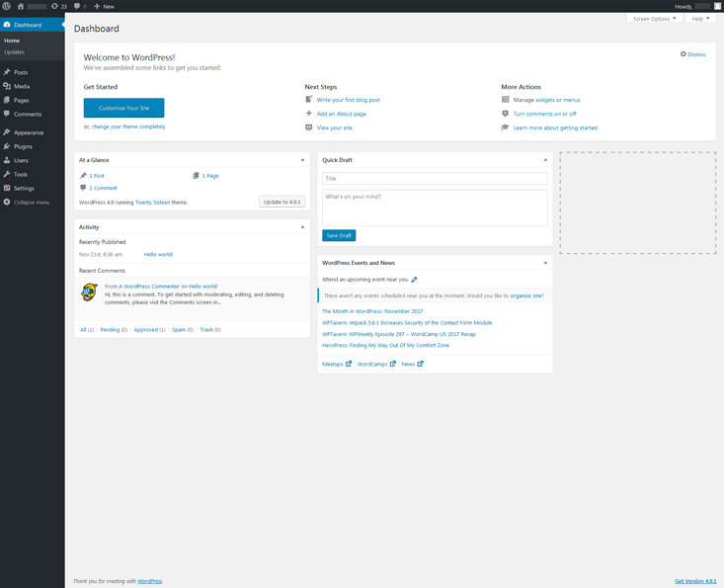
Task: Open recently published Hello world! post
Action: [x=158, y=255]
